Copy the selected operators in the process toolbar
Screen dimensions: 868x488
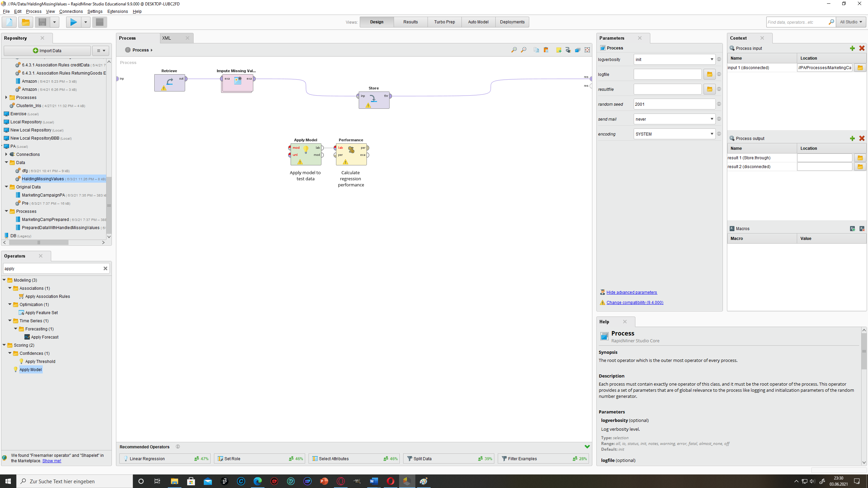(536, 50)
